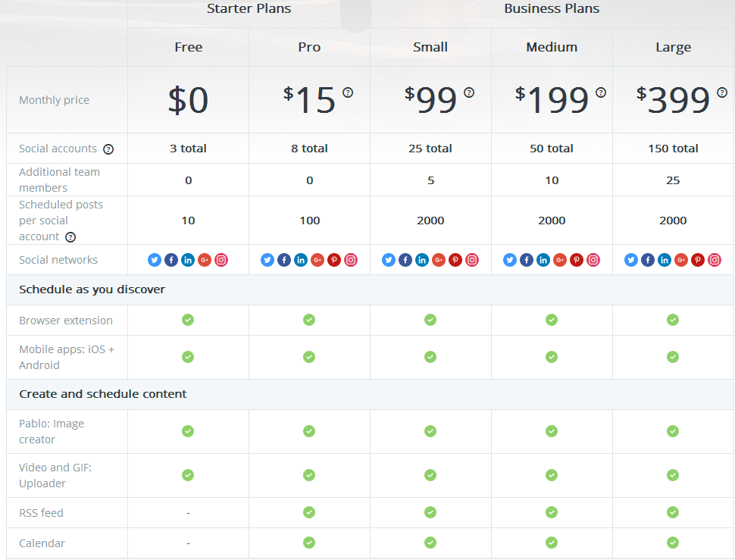The height and width of the screenshot is (560, 735).
Task: Click the Calendar checkmark under the Pro plan
Action: [309, 543]
